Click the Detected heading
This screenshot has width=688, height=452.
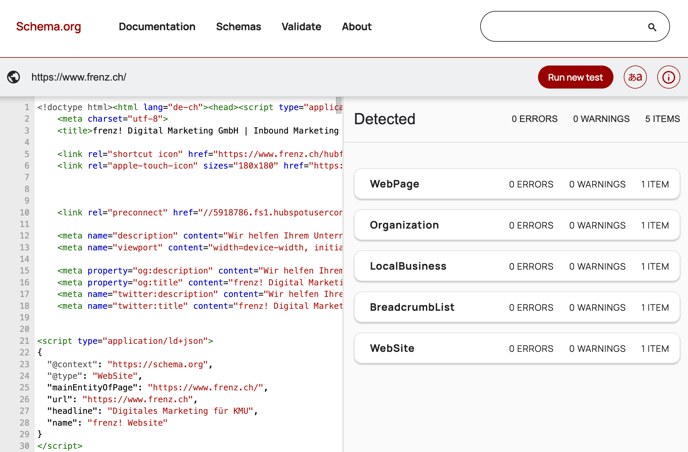click(x=384, y=119)
